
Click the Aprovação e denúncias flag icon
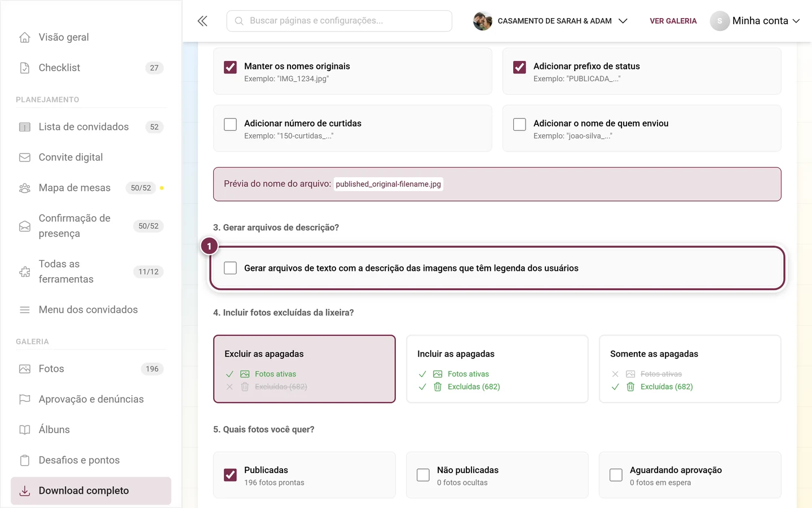coord(25,400)
